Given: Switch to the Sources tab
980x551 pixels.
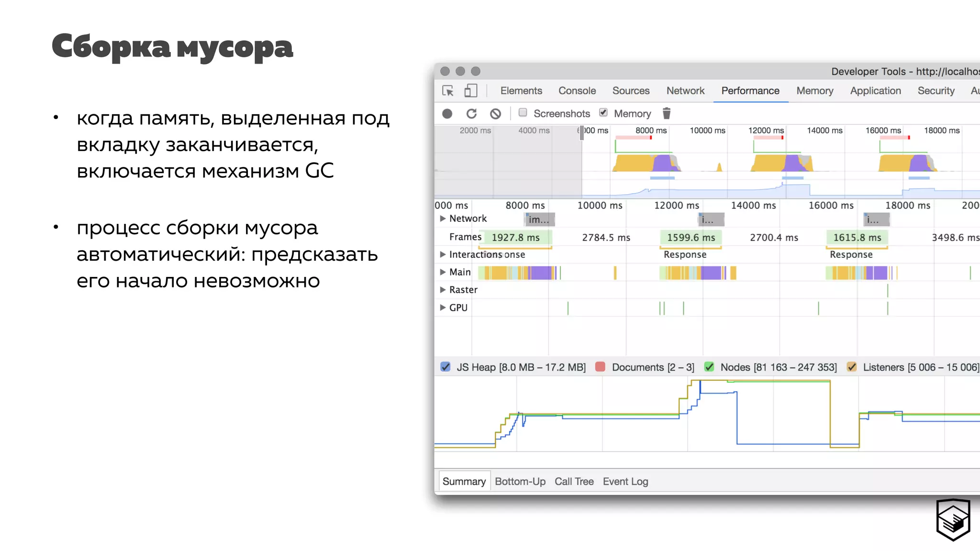Looking at the screenshot, I should click(x=631, y=91).
